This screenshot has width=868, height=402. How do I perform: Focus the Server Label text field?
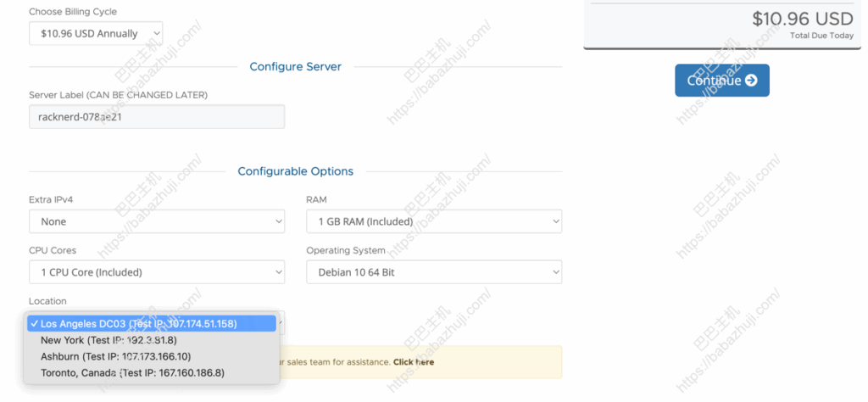(156, 117)
